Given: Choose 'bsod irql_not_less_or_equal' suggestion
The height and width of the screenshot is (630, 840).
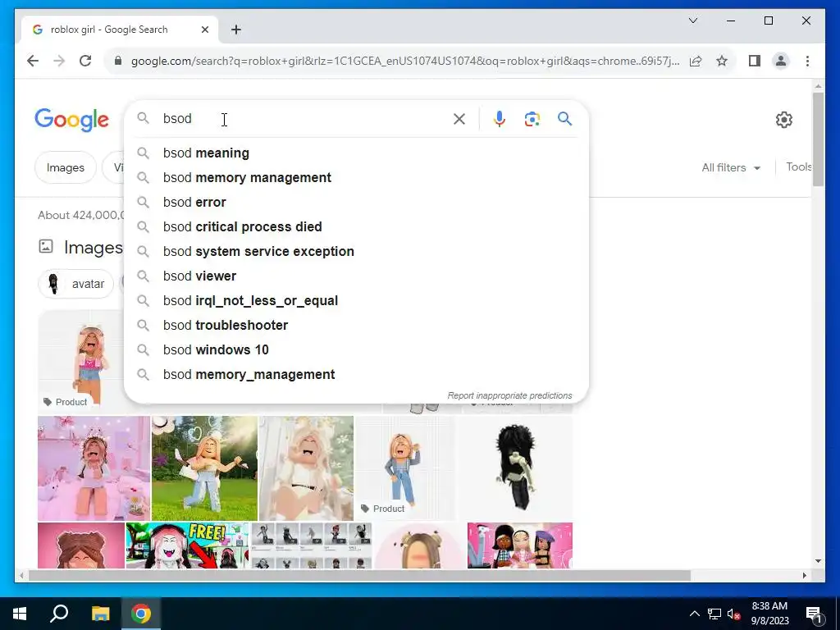Looking at the screenshot, I should click(x=356, y=301).
